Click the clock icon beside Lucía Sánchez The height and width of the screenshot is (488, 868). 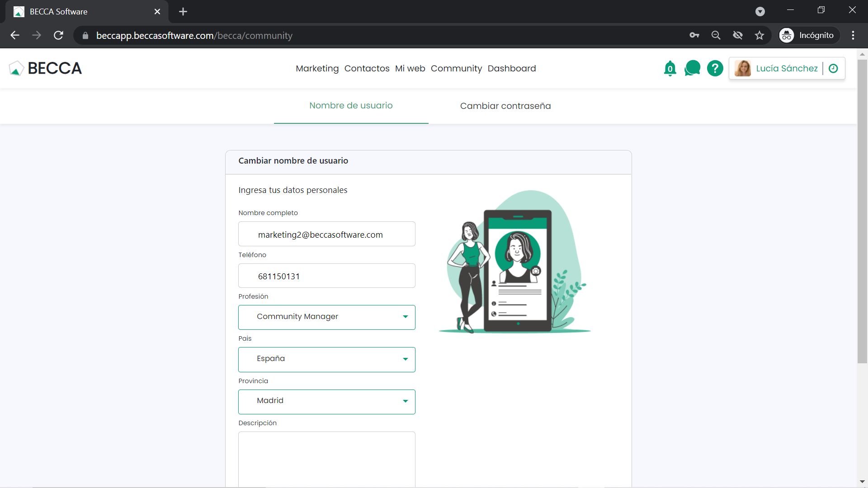point(833,69)
